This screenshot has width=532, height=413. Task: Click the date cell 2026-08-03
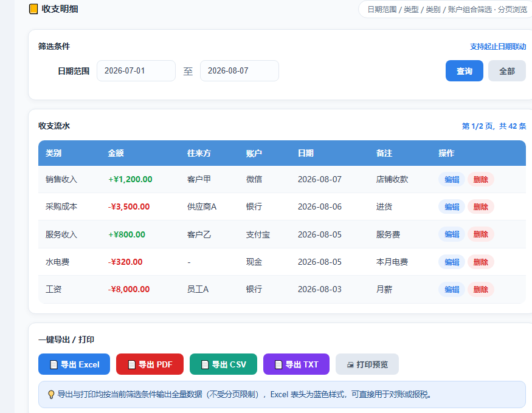[x=320, y=289]
